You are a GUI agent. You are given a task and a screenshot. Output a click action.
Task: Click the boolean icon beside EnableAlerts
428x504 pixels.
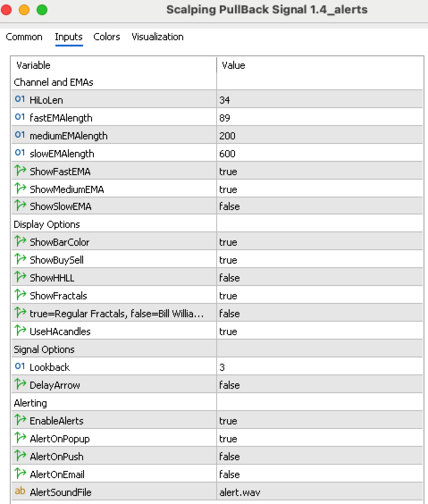pos(21,420)
